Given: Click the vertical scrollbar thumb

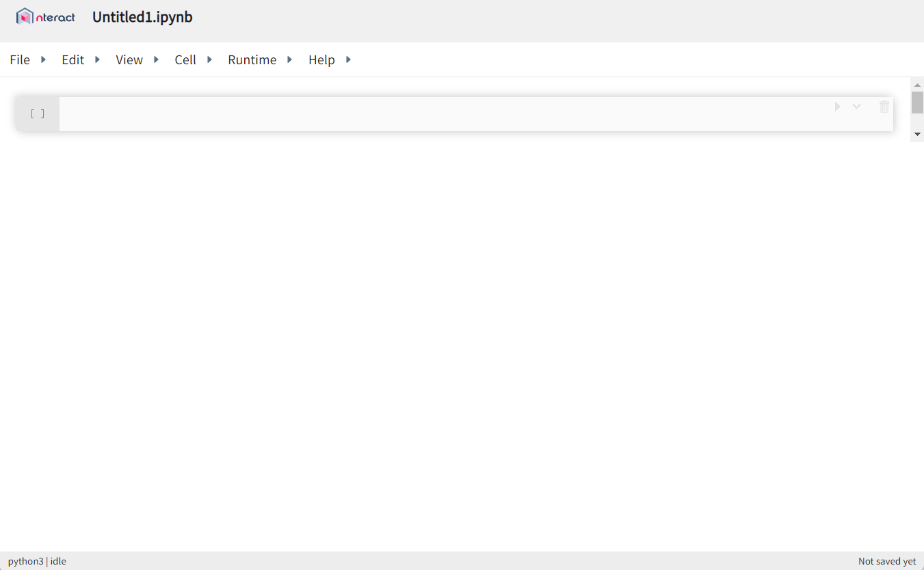Looking at the screenshot, I should pyautogui.click(x=918, y=103).
